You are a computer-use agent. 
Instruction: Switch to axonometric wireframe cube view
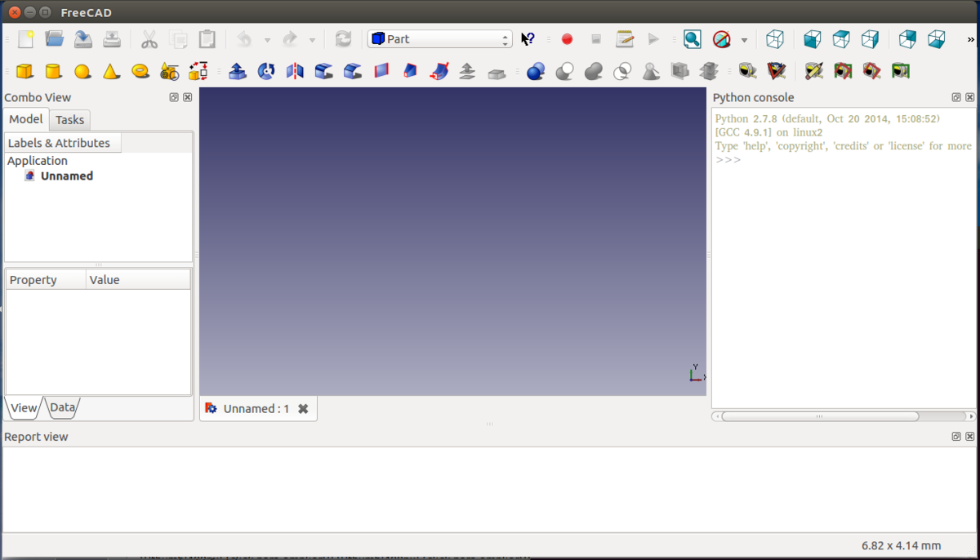[x=775, y=39]
